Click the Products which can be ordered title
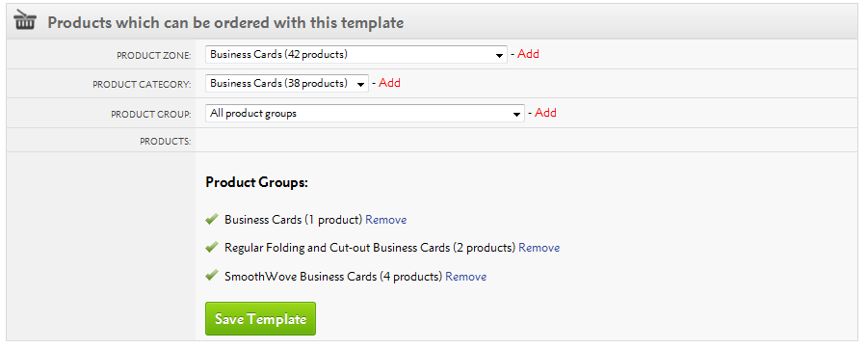 click(225, 23)
